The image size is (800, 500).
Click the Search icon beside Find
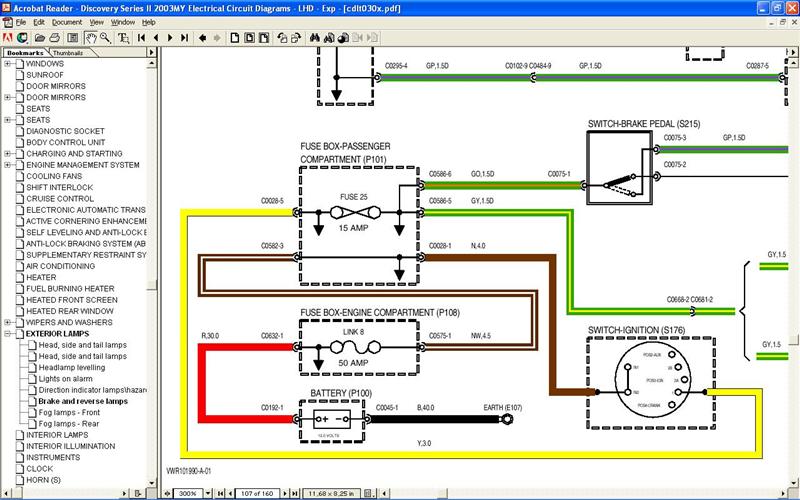point(329,38)
